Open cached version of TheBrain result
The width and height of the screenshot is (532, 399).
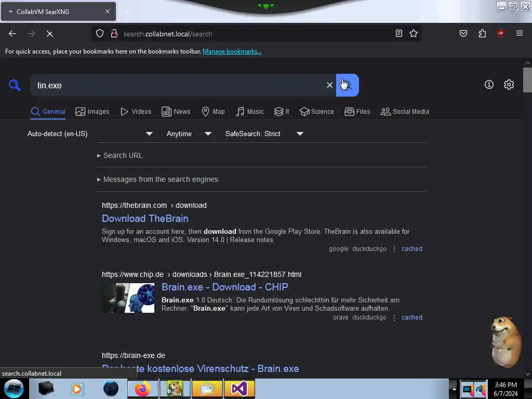(x=412, y=249)
